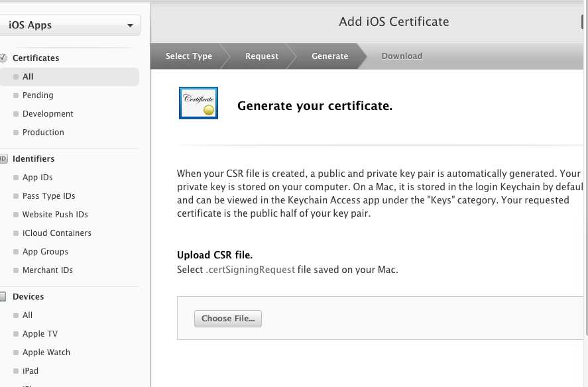The width and height of the screenshot is (588, 387).
Task: Open Apple Watch devices
Action: point(46,352)
